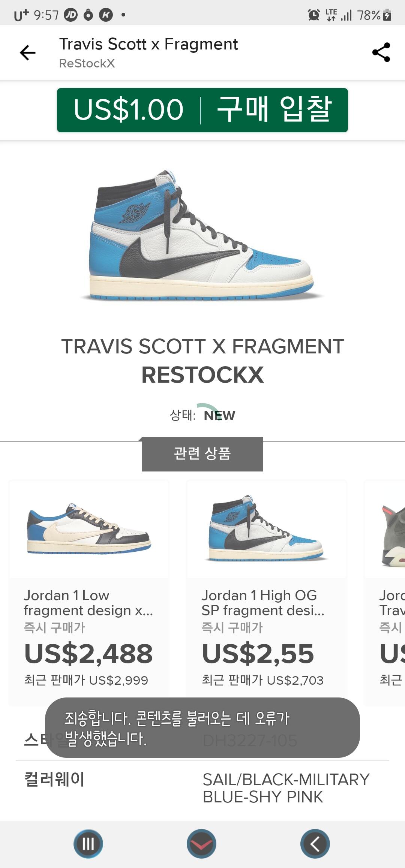The image size is (405, 868).
Task: Tap the 상태: NEW condition label
Action: tap(202, 415)
